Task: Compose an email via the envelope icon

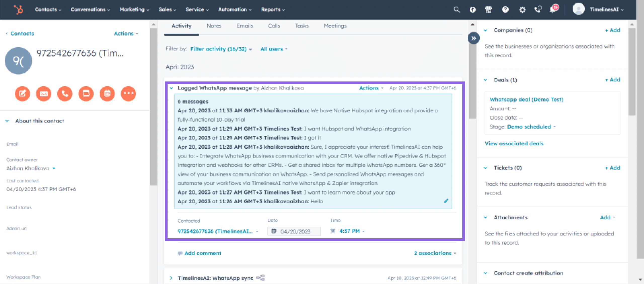Action: 44,94
